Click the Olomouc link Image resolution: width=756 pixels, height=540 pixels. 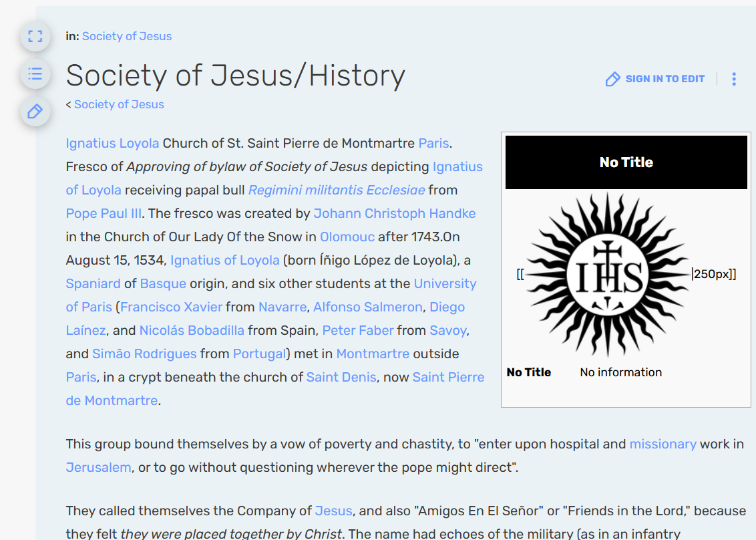(x=347, y=237)
